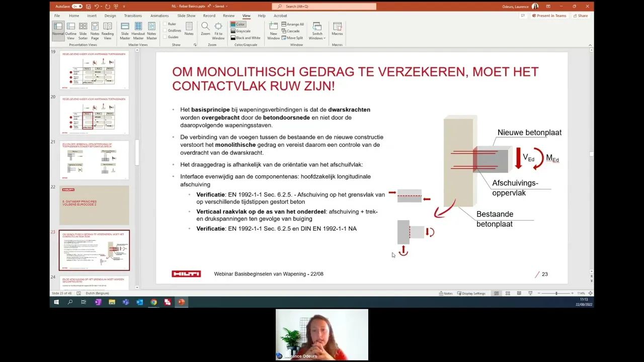Viewport: 644px width, 362px height.
Task: Start Slide Show from status bar
Action: click(x=530, y=293)
